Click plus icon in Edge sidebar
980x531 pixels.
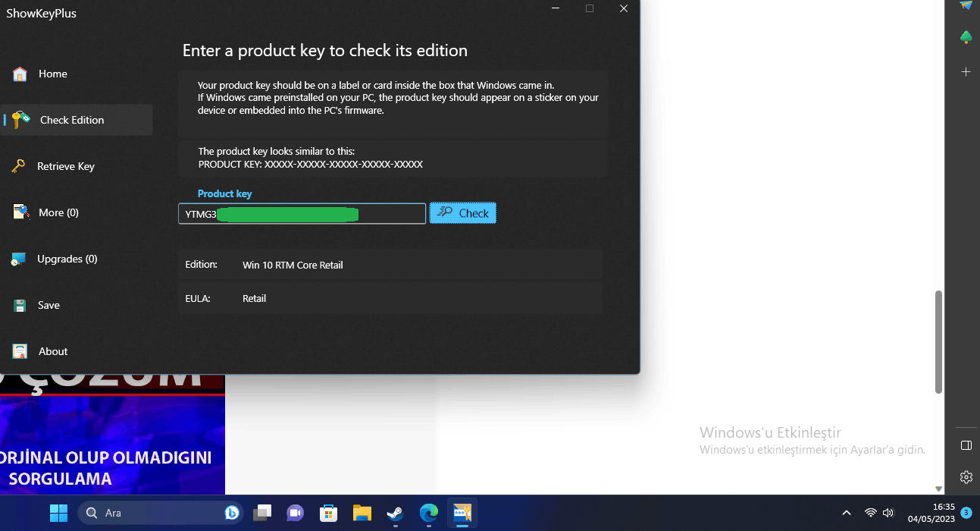[x=966, y=72]
